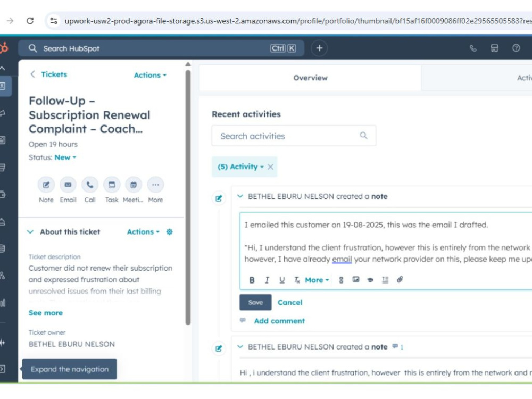Open the More actions ellipsis icon

(x=155, y=185)
